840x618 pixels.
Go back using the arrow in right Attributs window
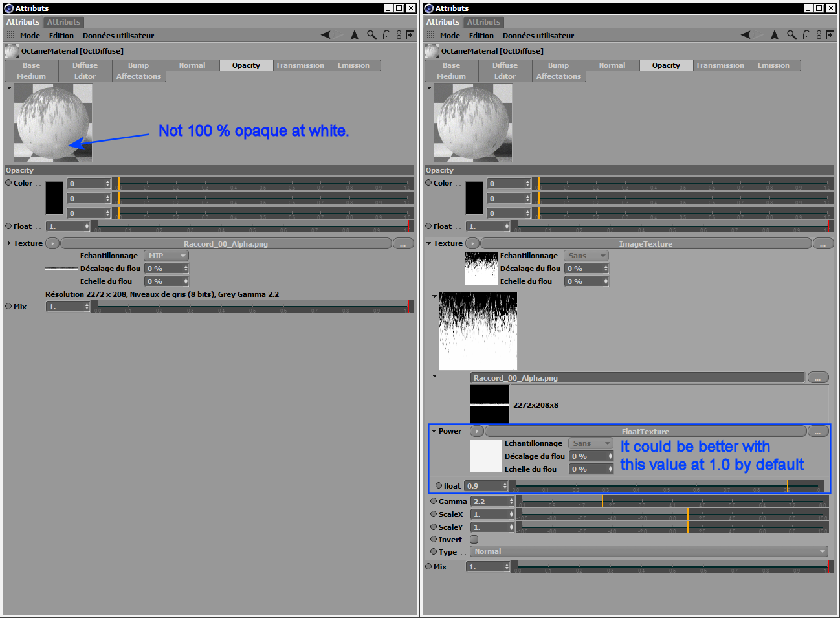746,35
